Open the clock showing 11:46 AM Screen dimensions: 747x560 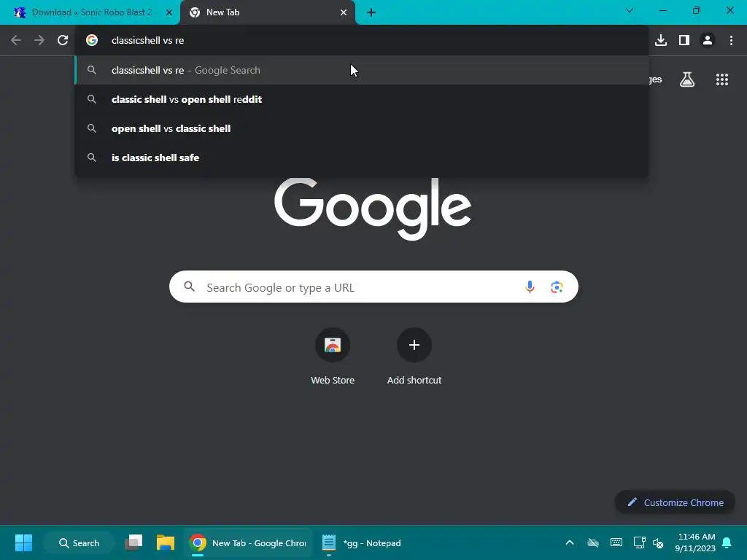tap(695, 542)
